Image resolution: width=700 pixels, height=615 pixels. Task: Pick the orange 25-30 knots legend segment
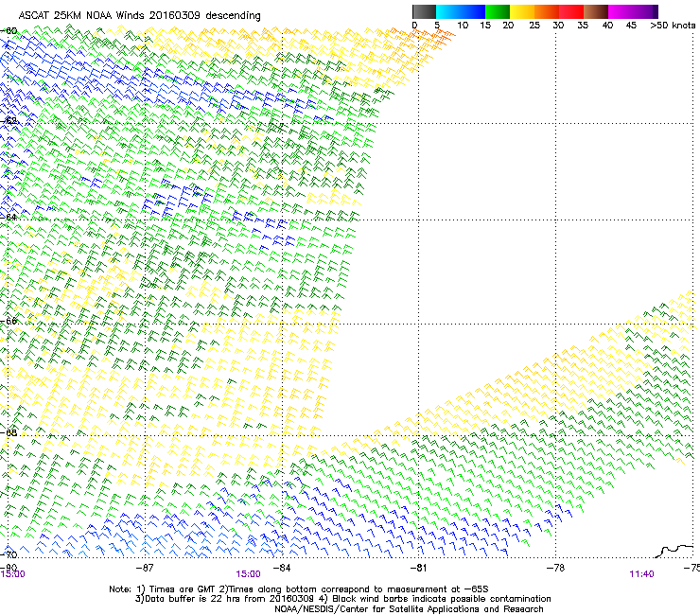(547, 11)
